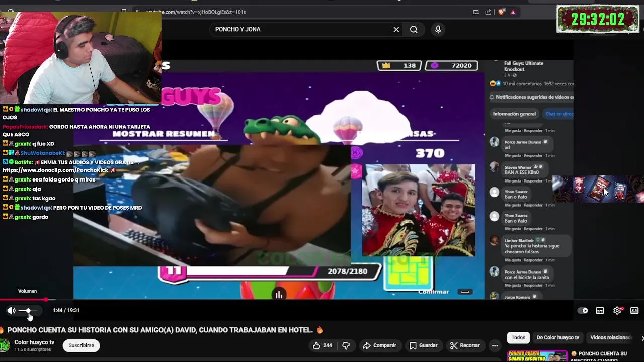
Task: Click the 138 crown counter in game
Action: [399, 65]
